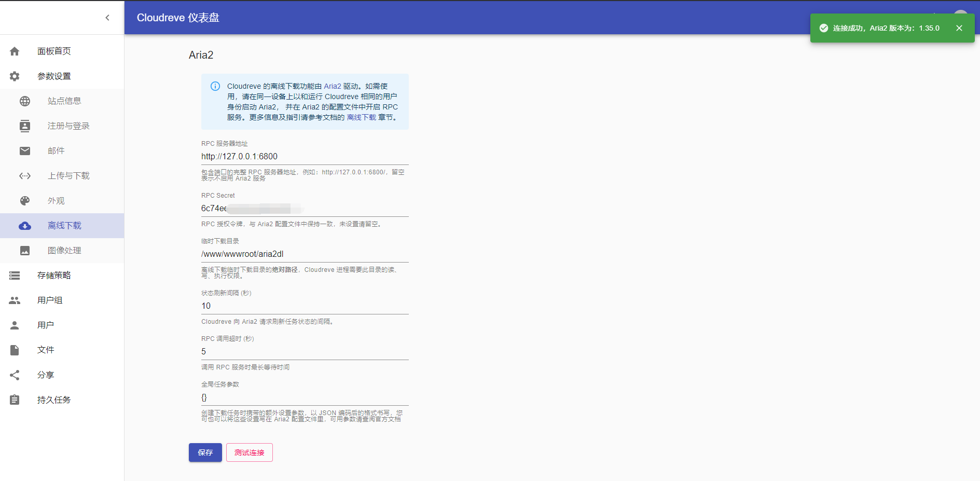Click the Cloudreve 仪表盘 header title
Image resolution: width=980 pixels, height=481 pixels.
tap(178, 18)
